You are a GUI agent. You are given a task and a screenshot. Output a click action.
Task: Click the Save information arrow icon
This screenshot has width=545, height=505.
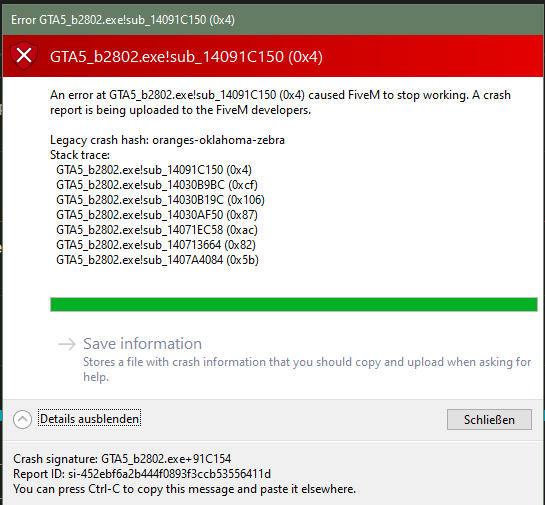tap(67, 344)
